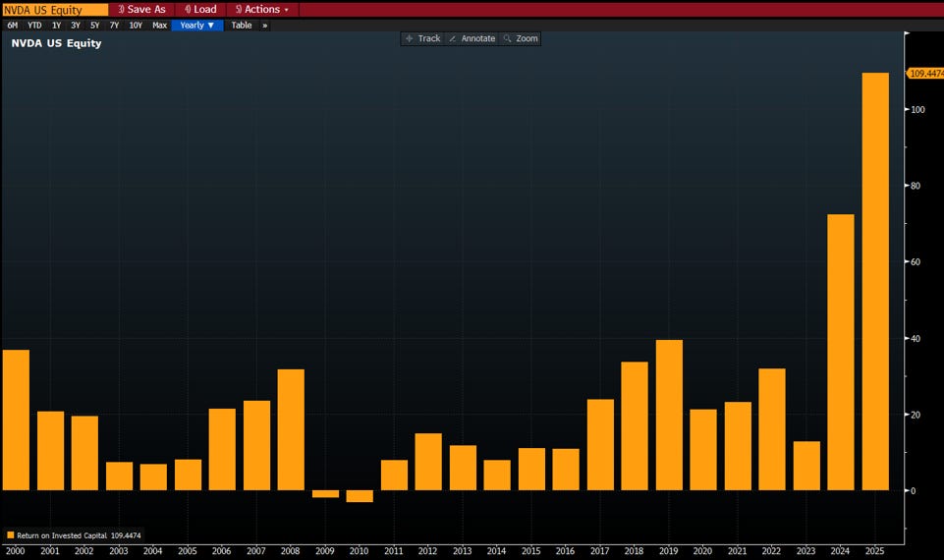Click the 2009 x-axis label
Screen dimensions: 944x560
coord(324,551)
